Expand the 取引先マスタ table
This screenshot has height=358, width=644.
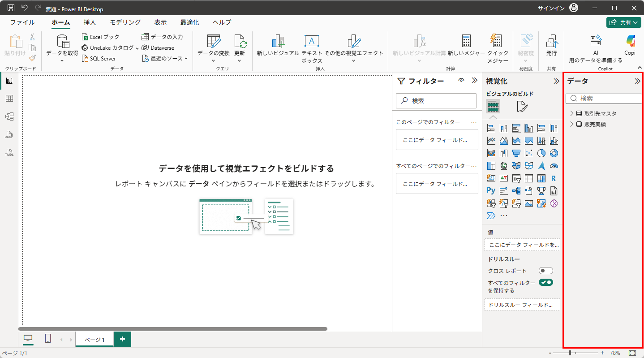[572, 113]
